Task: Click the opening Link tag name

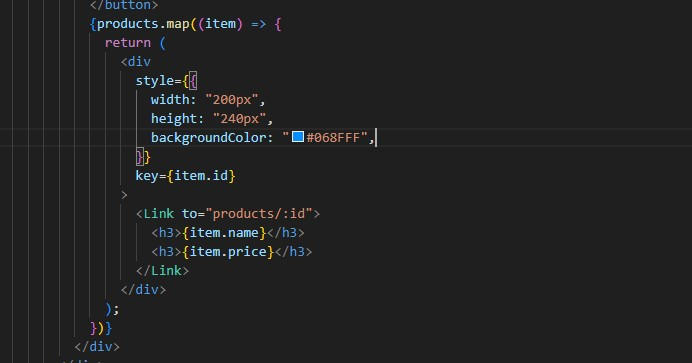Action: coord(158,213)
